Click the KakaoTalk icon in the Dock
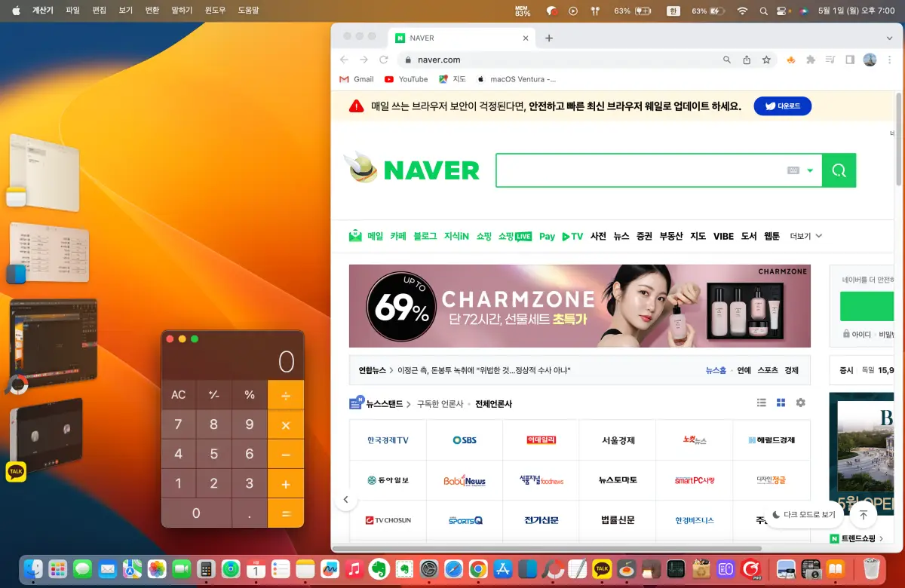 601,568
